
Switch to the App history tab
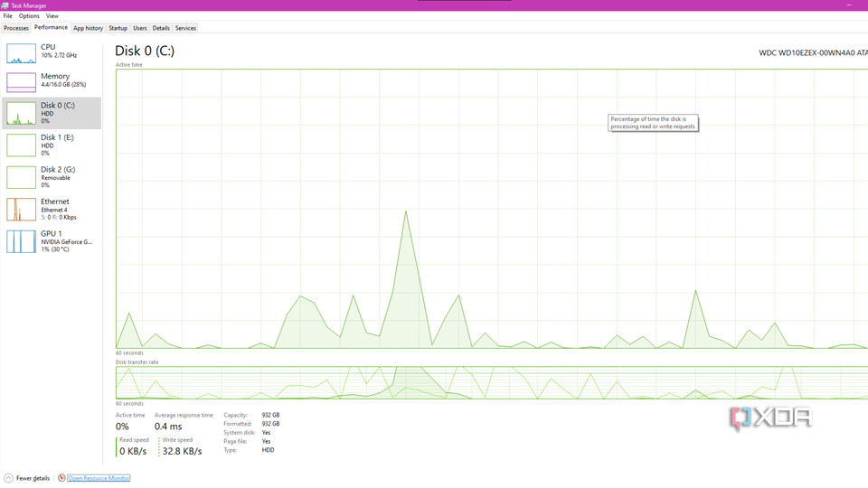(88, 28)
